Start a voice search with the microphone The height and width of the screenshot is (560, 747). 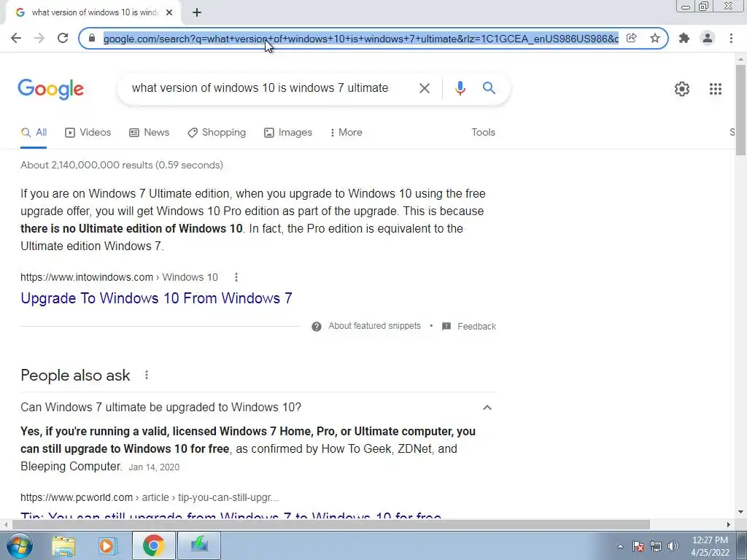point(460,88)
